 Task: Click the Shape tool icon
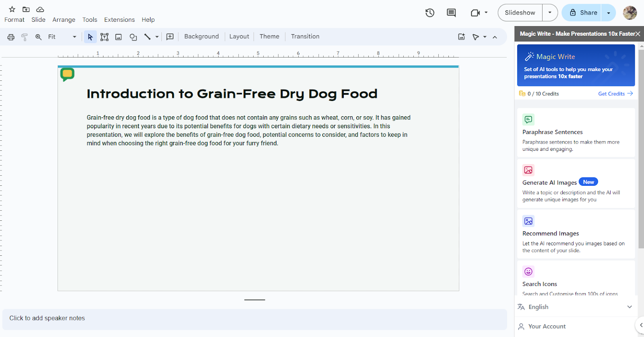tap(133, 37)
